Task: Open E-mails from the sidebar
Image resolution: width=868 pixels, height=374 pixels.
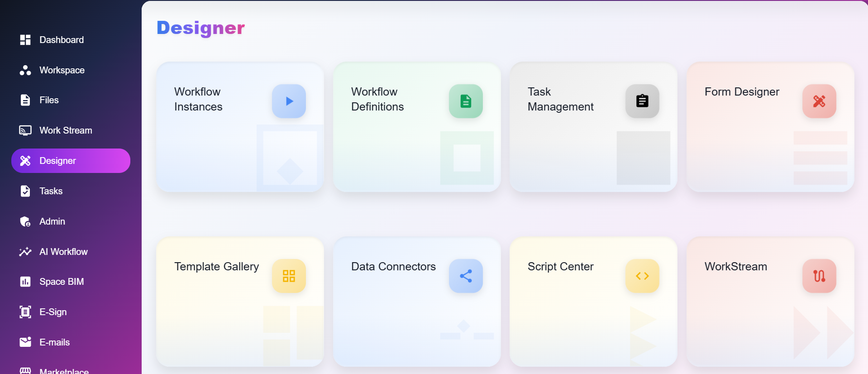Action: (71, 342)
